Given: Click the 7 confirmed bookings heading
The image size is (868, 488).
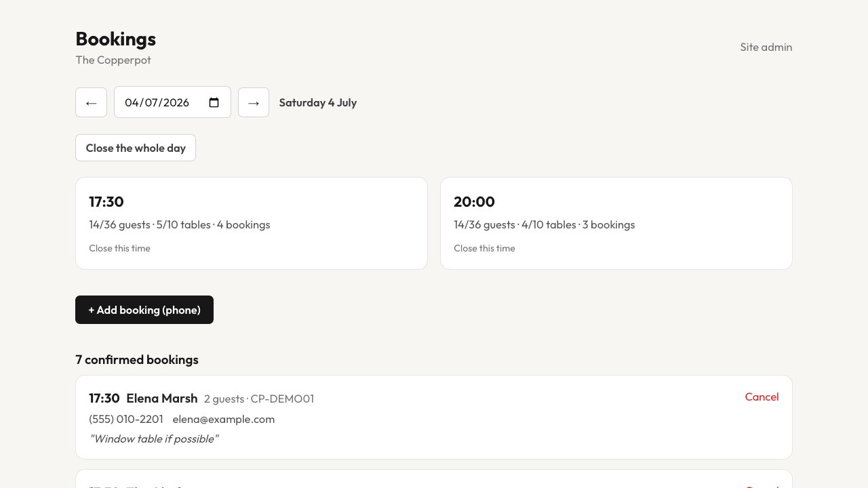Looking at the screenshot, I should tap(137, 359).
